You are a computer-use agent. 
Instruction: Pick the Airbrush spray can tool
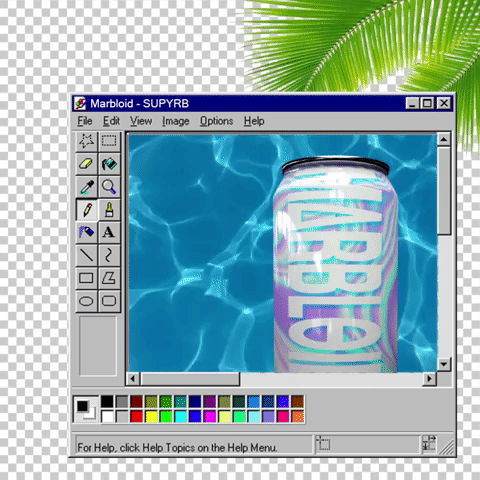point(86,232)
